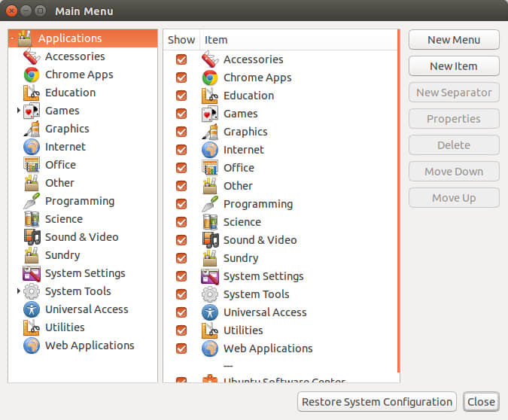
Task: Select the Office chart icon in sidebar
Action: pos(32,165)
